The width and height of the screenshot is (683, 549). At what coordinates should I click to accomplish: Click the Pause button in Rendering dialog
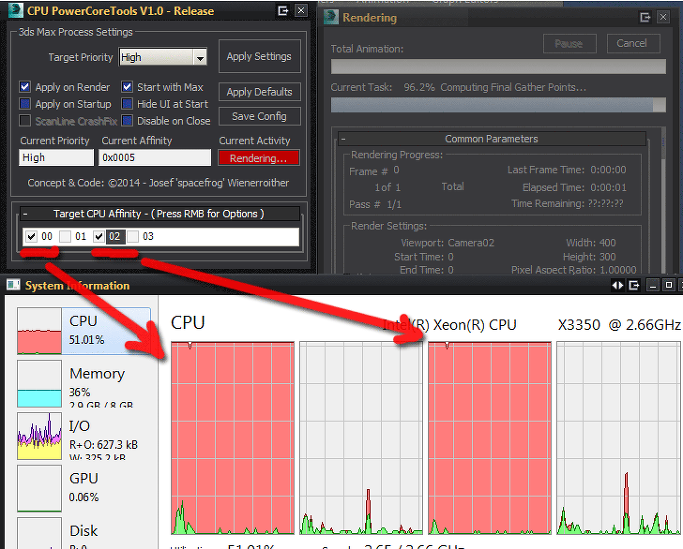point(569,44)
